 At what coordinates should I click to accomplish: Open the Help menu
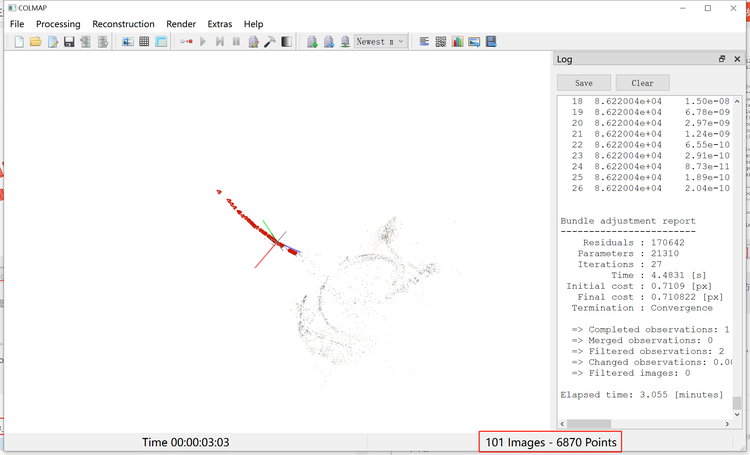click(254, 24)
